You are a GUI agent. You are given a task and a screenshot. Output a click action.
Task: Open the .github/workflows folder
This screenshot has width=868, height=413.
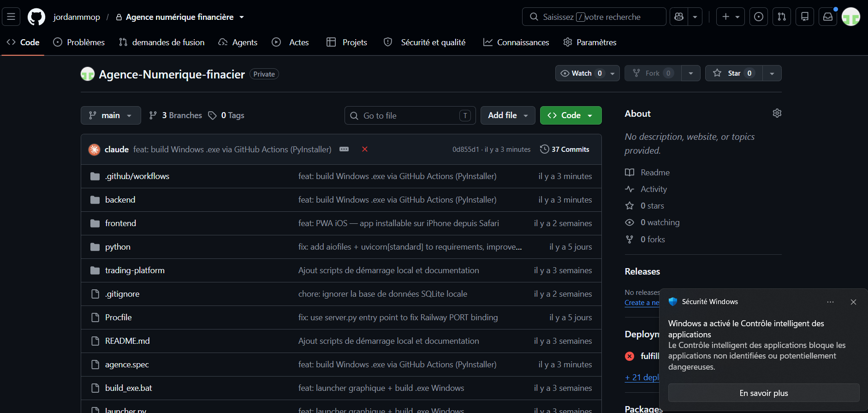click(x=137, y=176)
